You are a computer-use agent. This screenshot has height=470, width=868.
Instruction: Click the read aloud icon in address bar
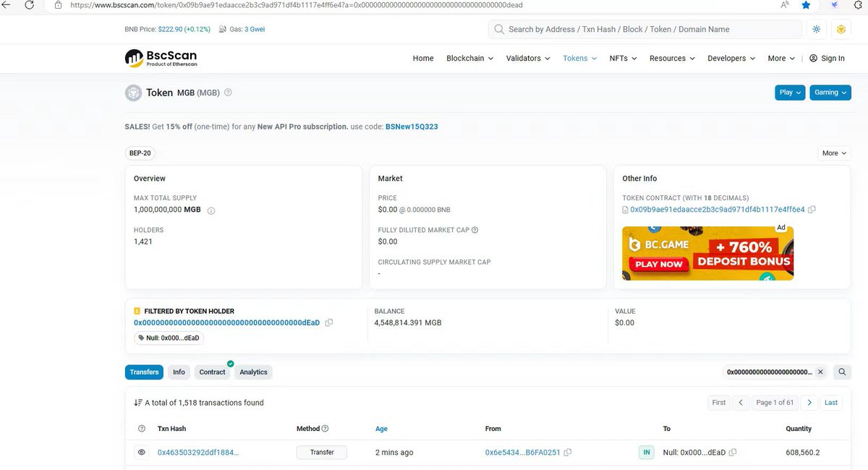(786, 5)
